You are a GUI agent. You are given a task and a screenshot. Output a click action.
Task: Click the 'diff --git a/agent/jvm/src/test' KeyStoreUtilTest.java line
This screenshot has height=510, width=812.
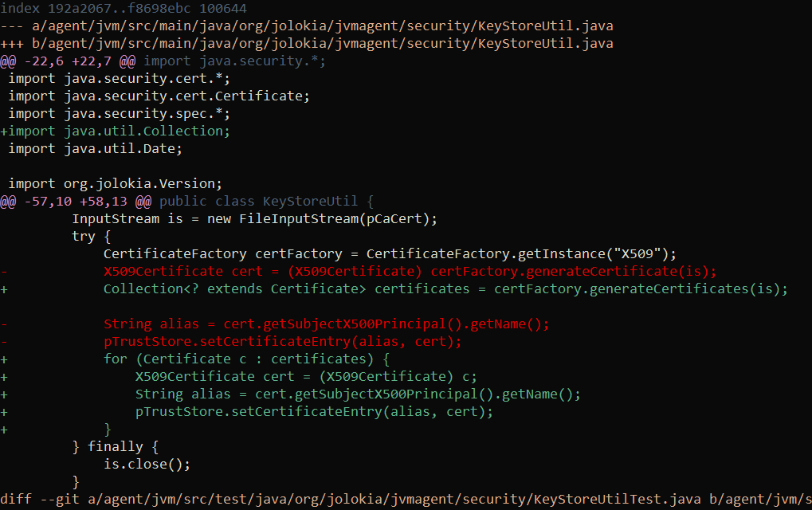click(406, 500)
